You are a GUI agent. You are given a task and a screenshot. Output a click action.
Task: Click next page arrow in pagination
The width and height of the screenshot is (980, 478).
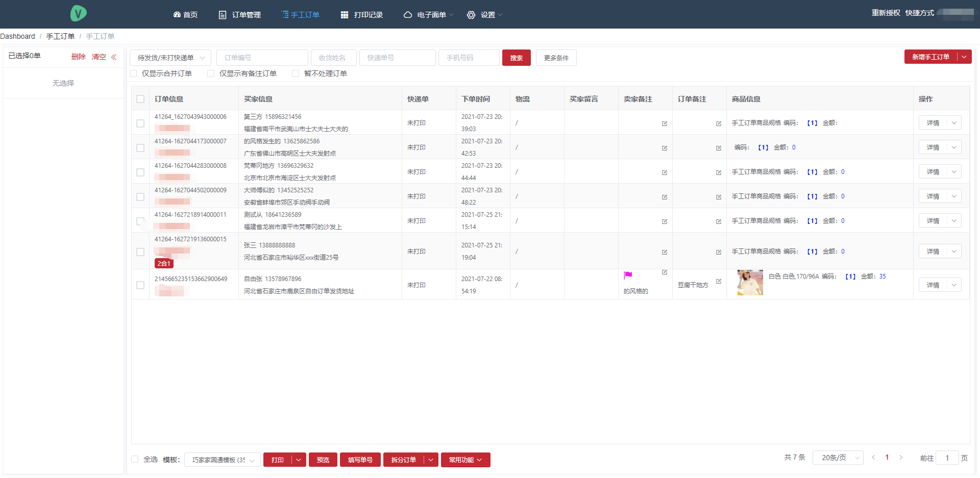[x=901, y=458]
